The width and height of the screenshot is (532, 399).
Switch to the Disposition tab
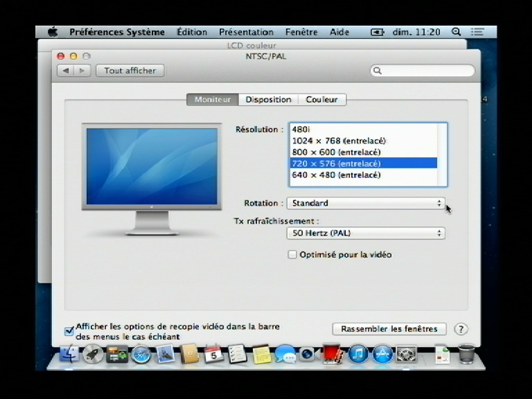[x=268, y=100]
